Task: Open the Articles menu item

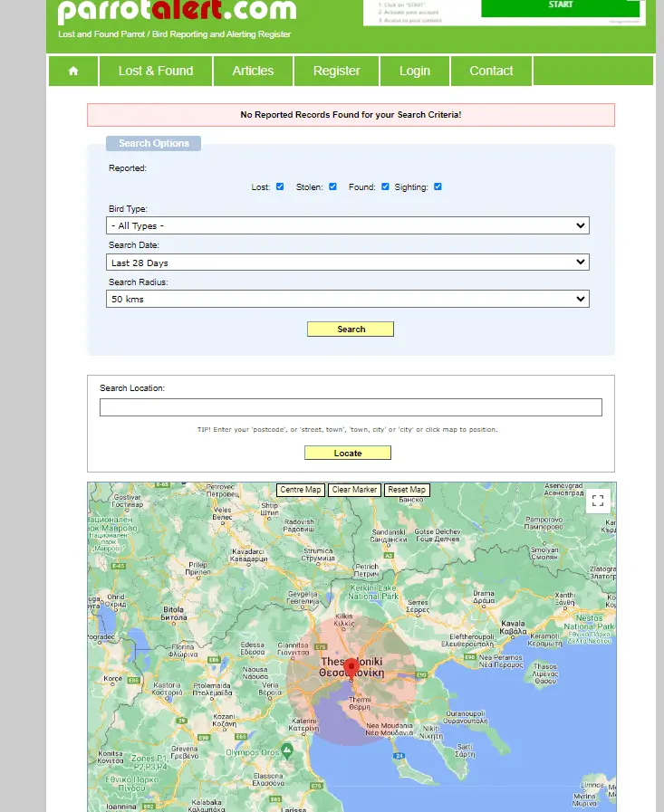Action: pyautogui.click(x=253, y=71)
